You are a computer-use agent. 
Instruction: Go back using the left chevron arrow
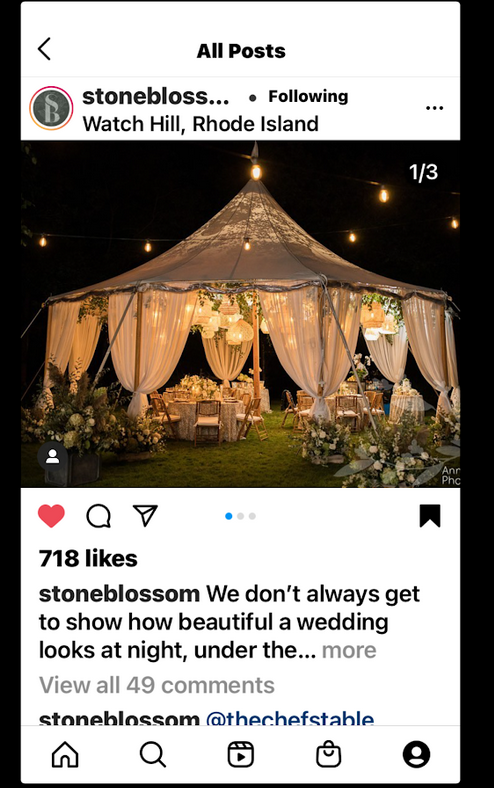(44, 49)
